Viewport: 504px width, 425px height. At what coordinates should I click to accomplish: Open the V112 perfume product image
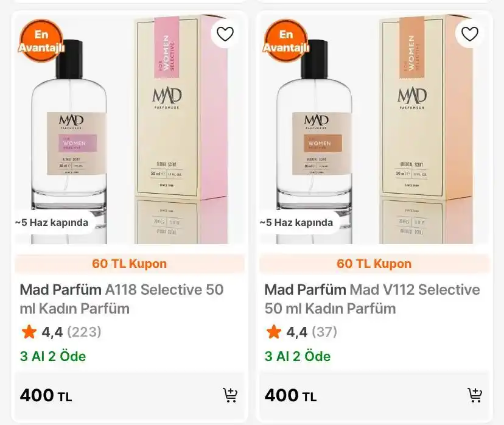click(x=374, y=128)
